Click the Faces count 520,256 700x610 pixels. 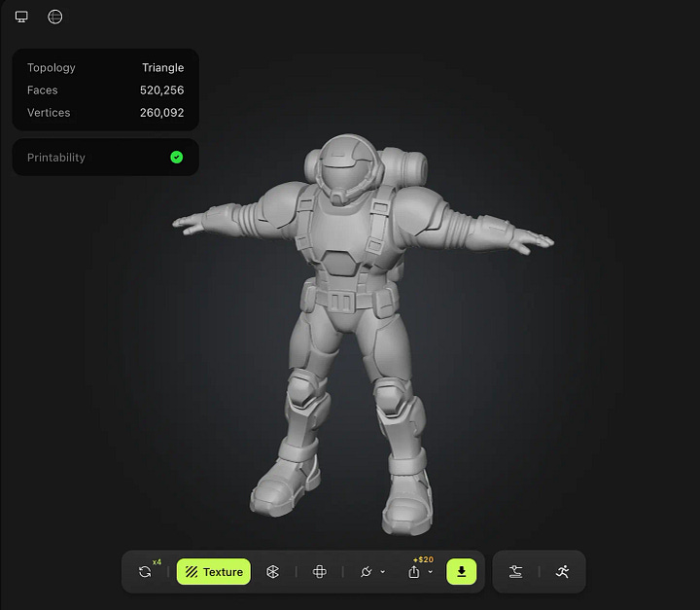pos(161,90)
